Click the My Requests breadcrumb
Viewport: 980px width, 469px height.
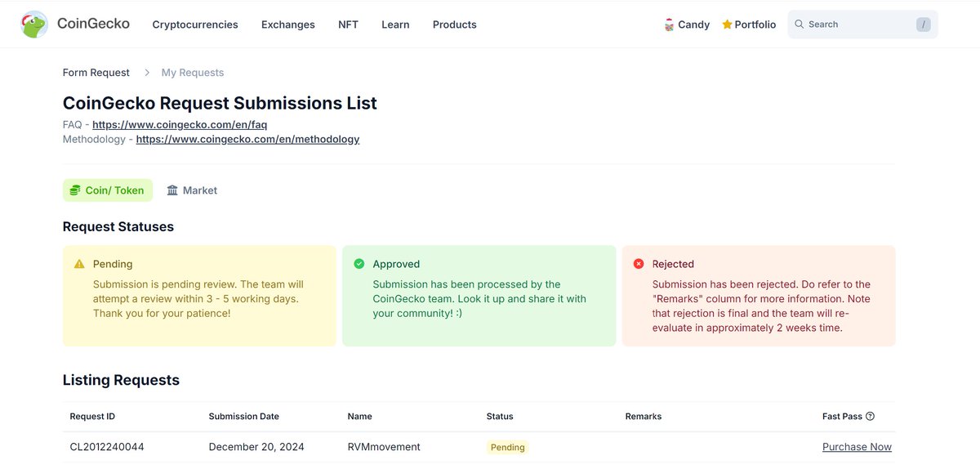point(193,73)
